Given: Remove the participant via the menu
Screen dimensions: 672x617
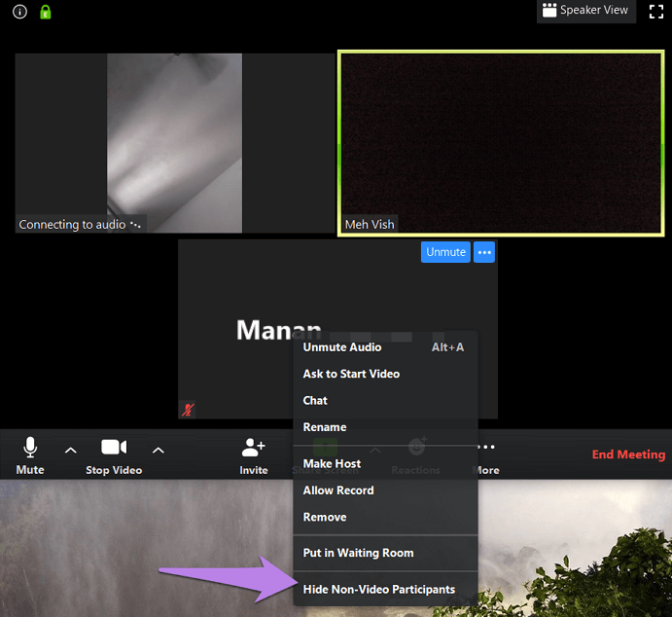Looking at the screenshot, I should click(385, 517).
